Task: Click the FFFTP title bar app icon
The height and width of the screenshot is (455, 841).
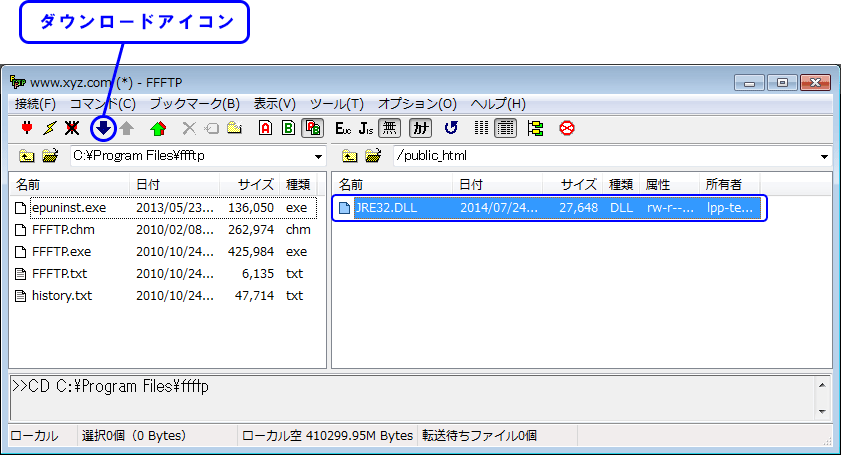Action: tap(18, 82)
